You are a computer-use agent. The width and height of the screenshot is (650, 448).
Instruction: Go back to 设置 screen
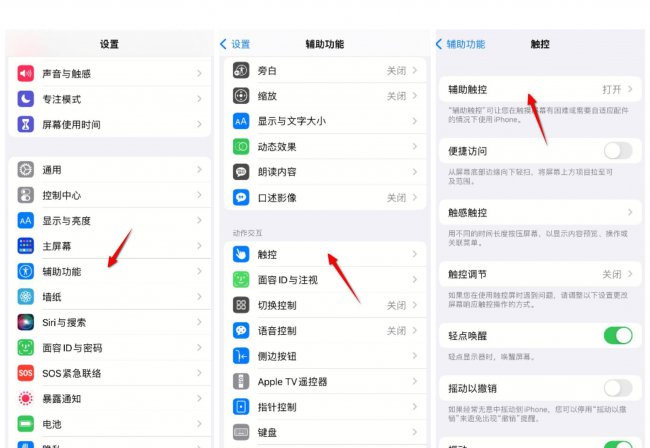pyautogui.click(x=235, y=44)
